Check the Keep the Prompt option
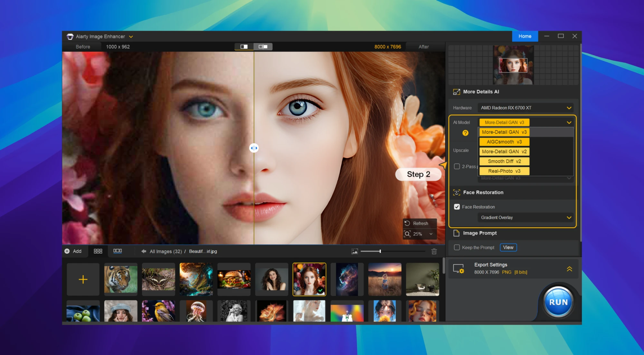644x355 pixels. click(x=457, y=247)
